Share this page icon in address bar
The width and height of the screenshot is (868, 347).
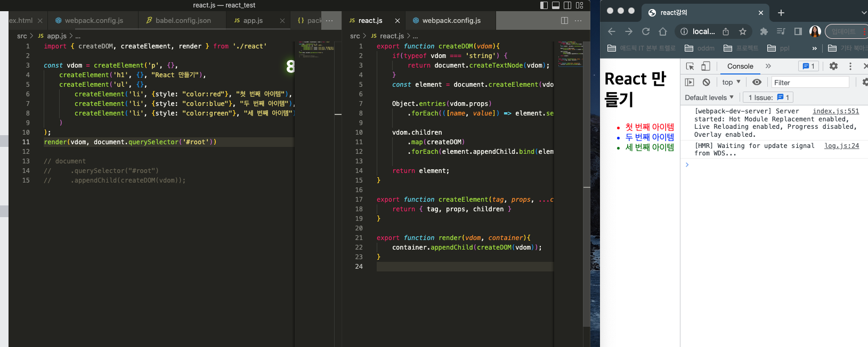point(726,31)
